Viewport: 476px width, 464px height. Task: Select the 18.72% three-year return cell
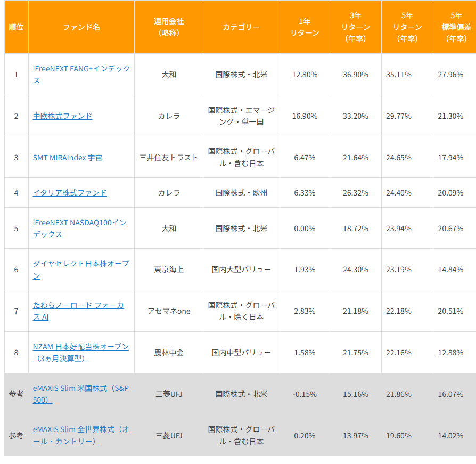pos(356,229)
